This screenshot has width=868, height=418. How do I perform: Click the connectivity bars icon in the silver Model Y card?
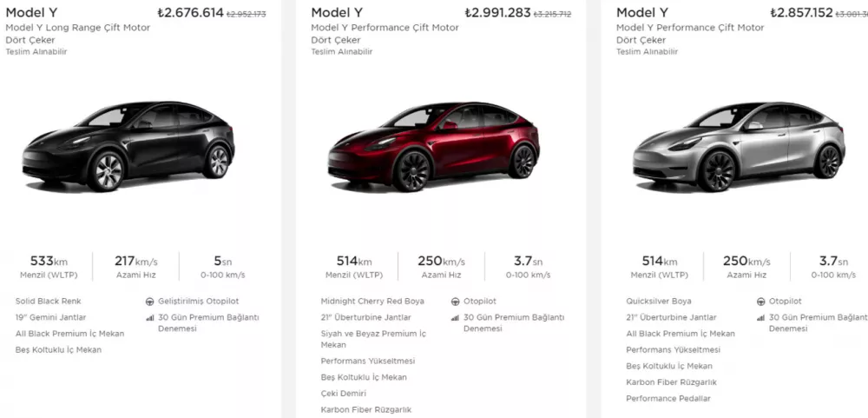point(760,317)
